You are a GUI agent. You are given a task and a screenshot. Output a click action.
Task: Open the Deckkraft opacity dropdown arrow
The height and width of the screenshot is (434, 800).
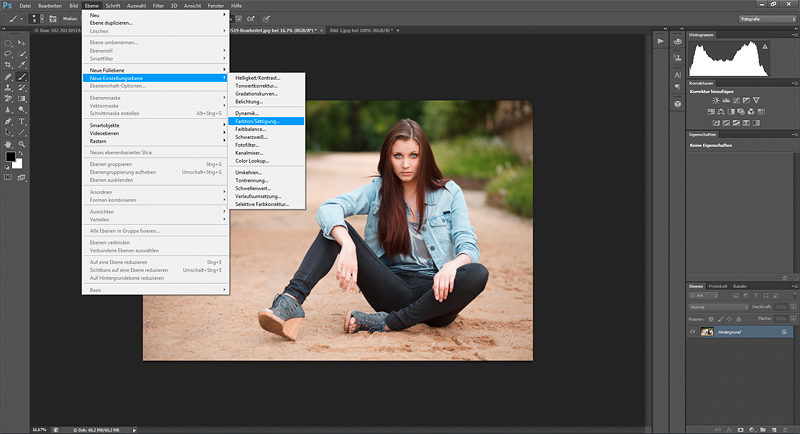(x=793, y=307)
